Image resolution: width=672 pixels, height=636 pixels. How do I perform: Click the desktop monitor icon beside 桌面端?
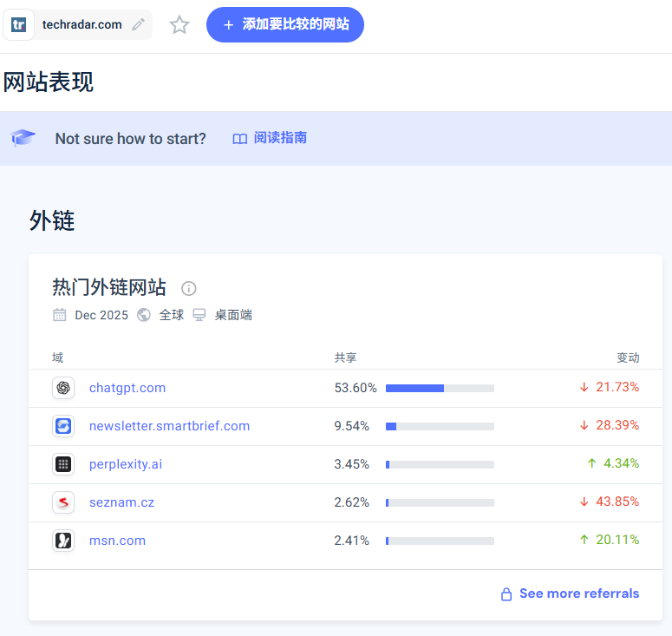click(199, 315)
